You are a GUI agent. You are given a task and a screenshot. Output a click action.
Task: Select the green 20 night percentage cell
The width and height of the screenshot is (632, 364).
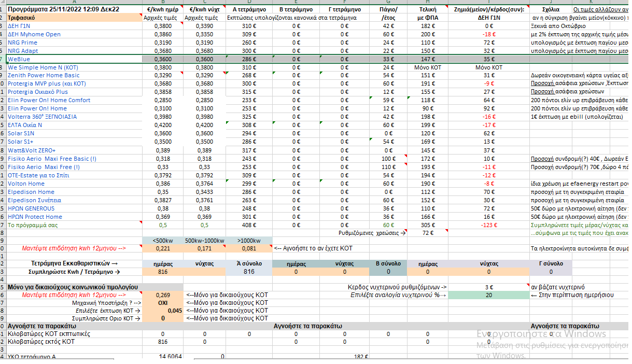tap(489, 295)
